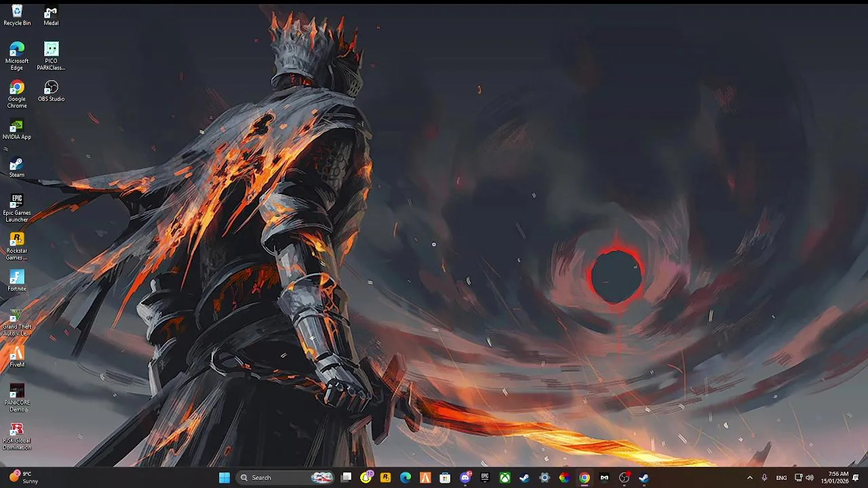
Task: Open Epic Games from the taskbar
Action: (x=485, y=478)
